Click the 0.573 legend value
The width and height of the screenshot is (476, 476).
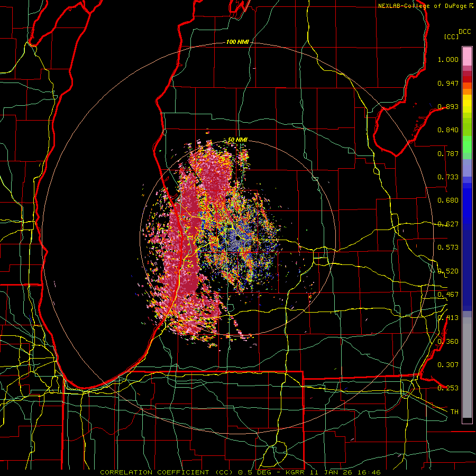[x=448, y=248]
